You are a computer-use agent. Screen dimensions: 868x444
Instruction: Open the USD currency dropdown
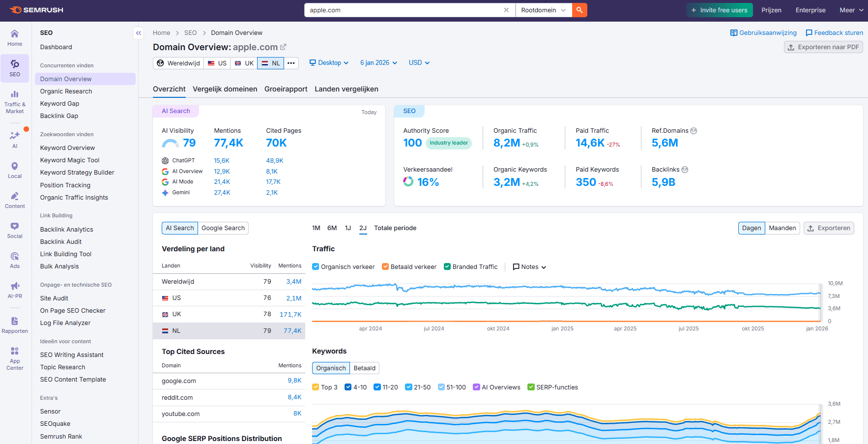[418, 62]
